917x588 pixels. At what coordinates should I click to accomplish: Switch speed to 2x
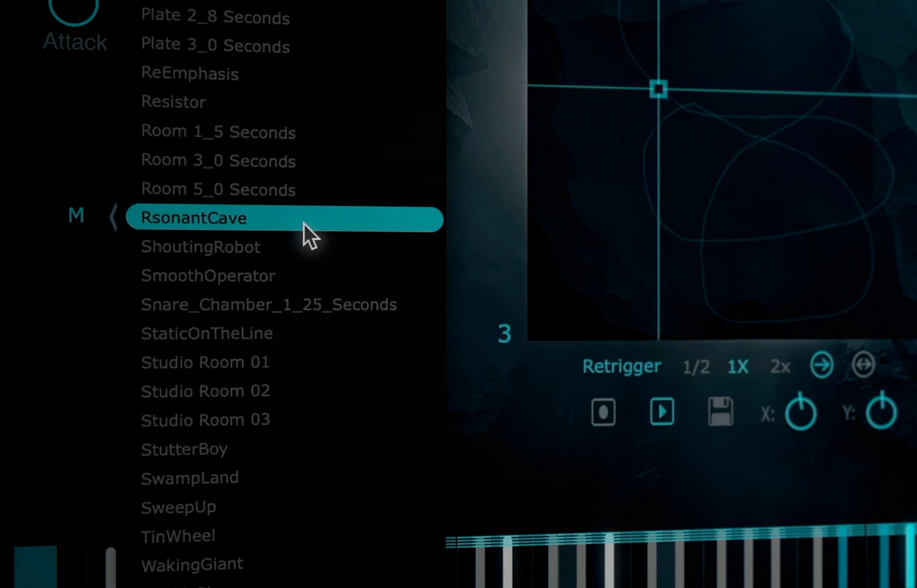(780, 367)
